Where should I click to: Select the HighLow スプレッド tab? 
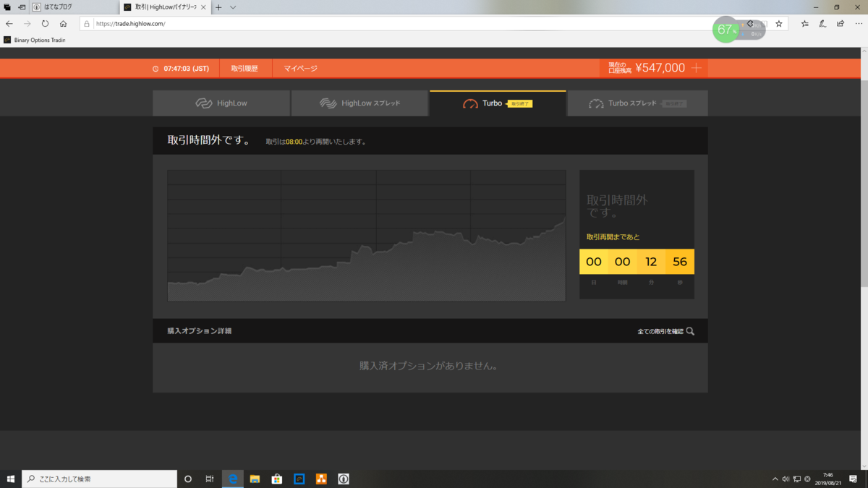[x=359, y=103]
